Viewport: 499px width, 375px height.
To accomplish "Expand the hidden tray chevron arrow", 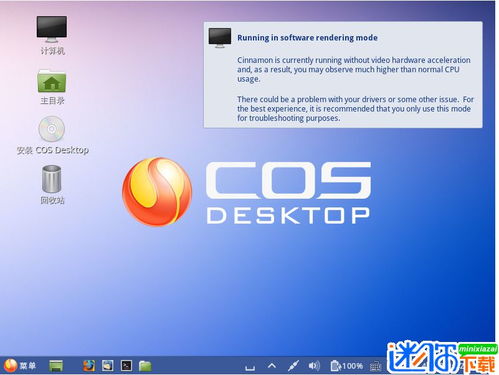I will point(272,366).
